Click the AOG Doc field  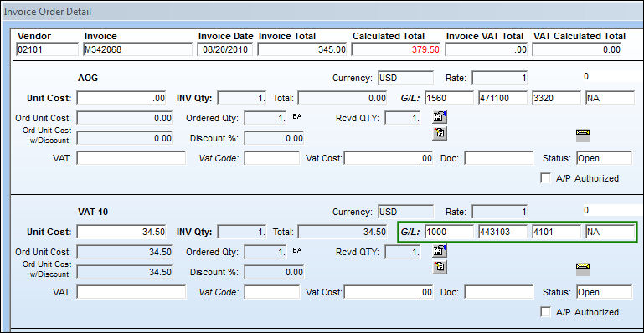pos(498,158)
